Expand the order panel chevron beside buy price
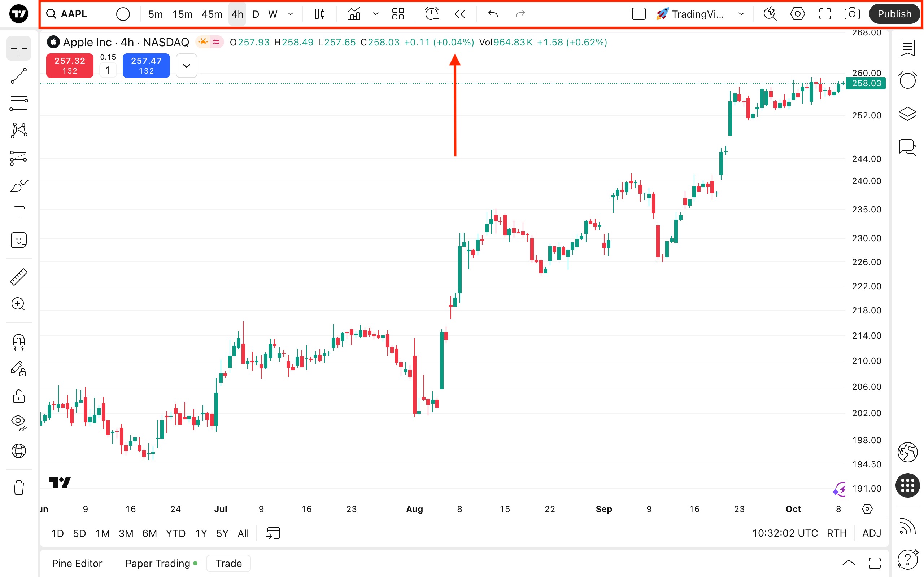 point(186,66)
